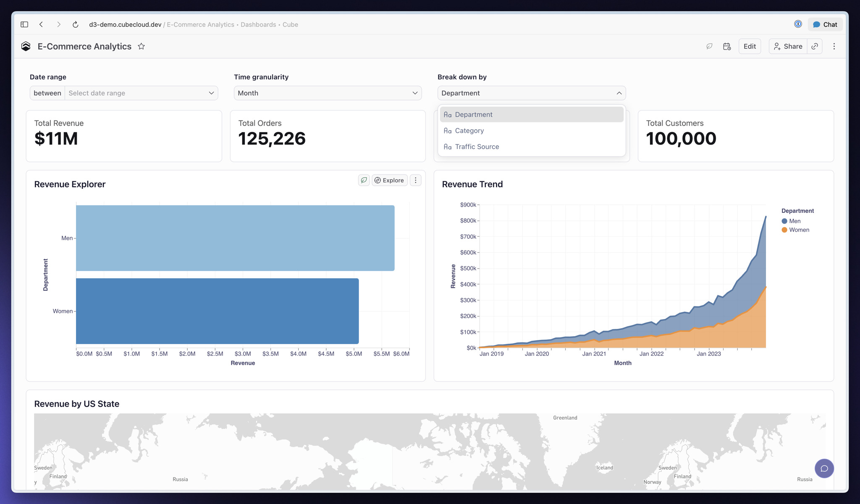Screen dimensions: 860x504
Task: Toggle Men series in the chart legend
Action: coord(791,221)
